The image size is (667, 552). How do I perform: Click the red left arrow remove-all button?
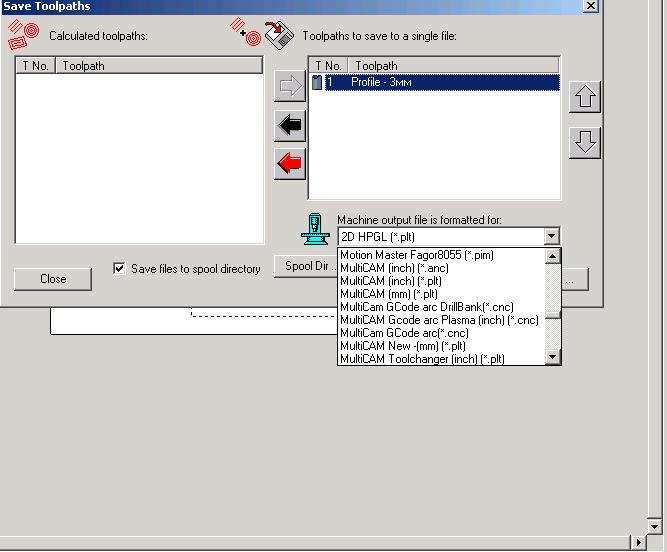pyautogui.click(x=290, y=164)
